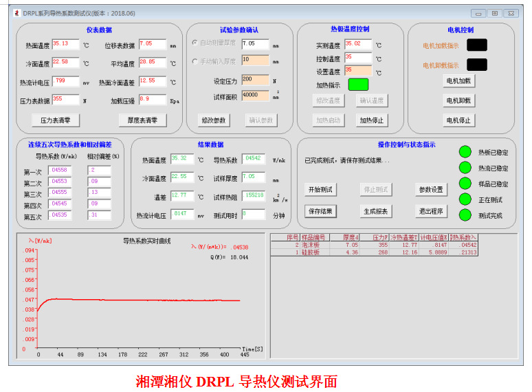Click the 开始测试 button

(x=320, y=189)
